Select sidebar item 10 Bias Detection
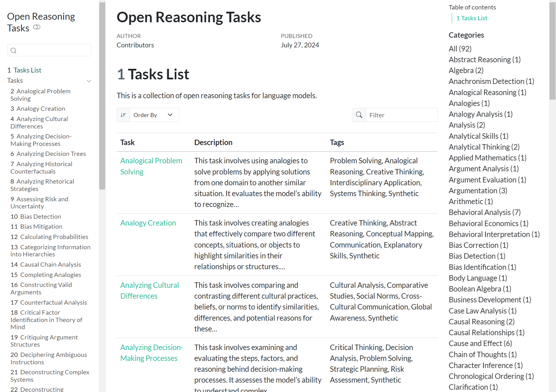 (36, 216)
